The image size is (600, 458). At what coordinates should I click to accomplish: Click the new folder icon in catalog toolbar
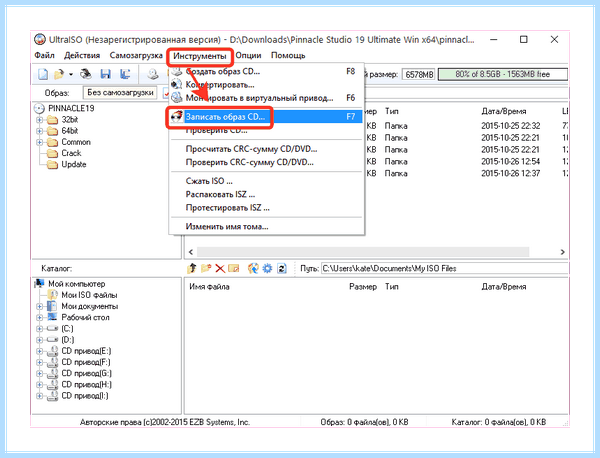click(206, 269)
